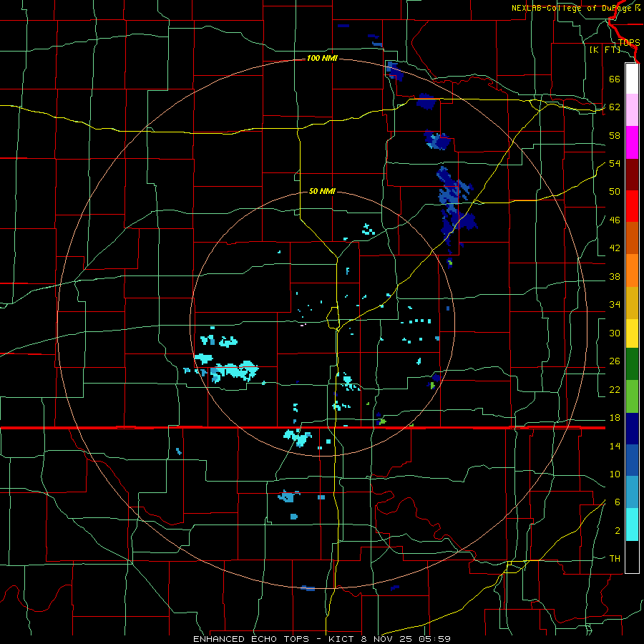Click the 22 legend value
This screenshot has height=644, width=644.
[615, 389]
